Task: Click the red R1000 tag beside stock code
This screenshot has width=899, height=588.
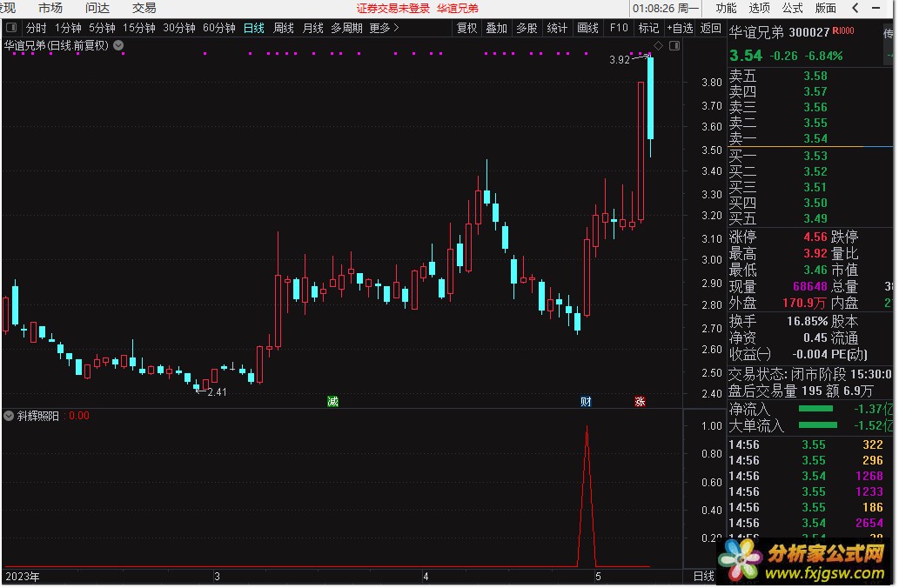Action: tap(842, 30)
